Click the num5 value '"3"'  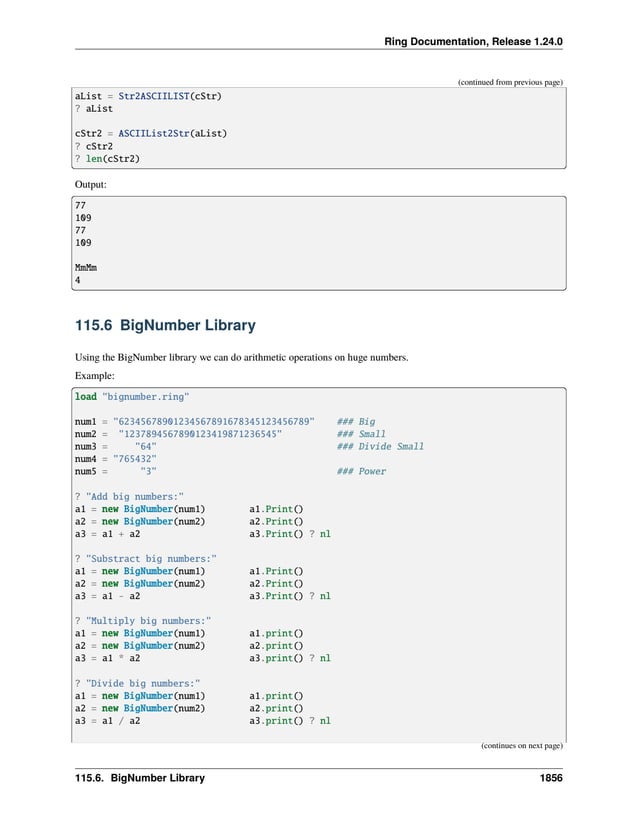point(148,471)
